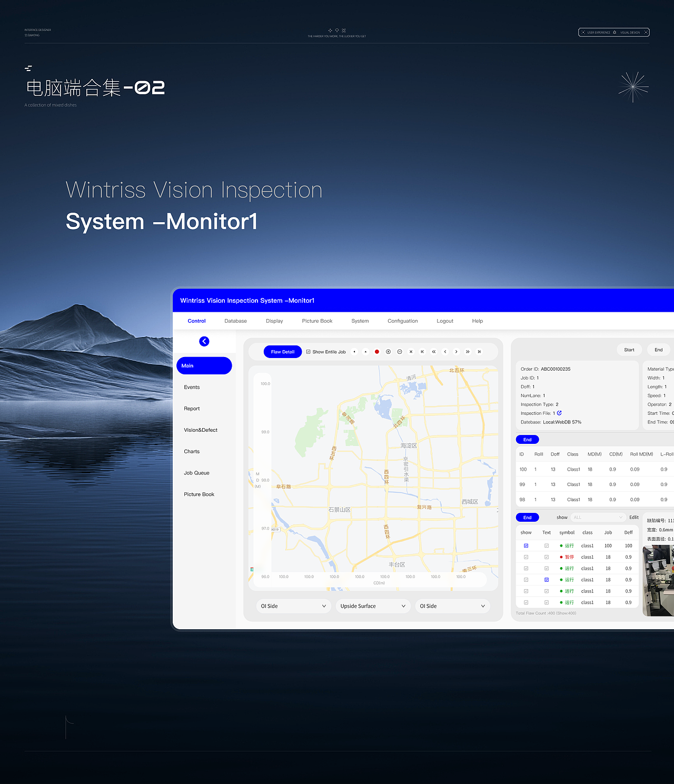The width and height of the screenshot is (674, 784).
Task: Open Picture Book in top navigation
Action: pyautogui.click(x=317, y=321)
